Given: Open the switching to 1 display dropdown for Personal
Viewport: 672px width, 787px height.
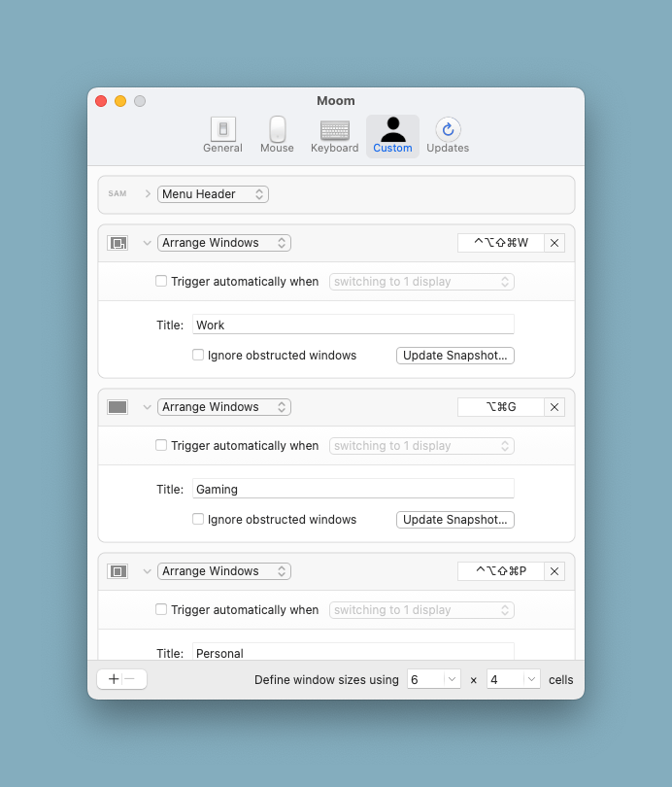Looking at the screenshot, I should tap(421, 610).
